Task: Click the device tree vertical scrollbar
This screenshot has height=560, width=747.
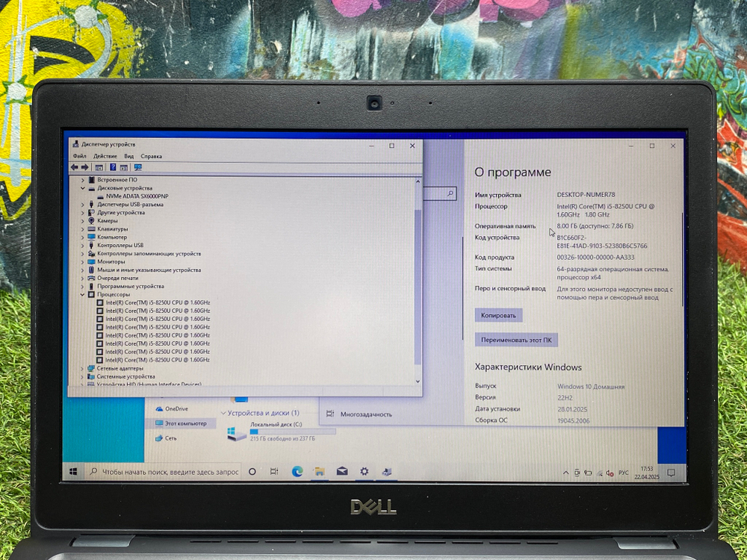Action: pyautogui.click(x=418, y=284)
